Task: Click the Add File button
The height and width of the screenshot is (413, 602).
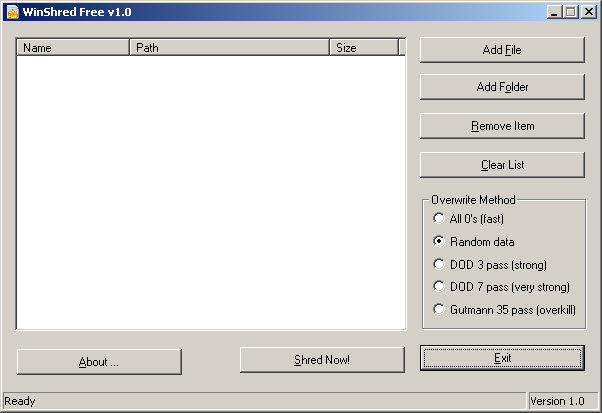Action: tap(502, 50)
